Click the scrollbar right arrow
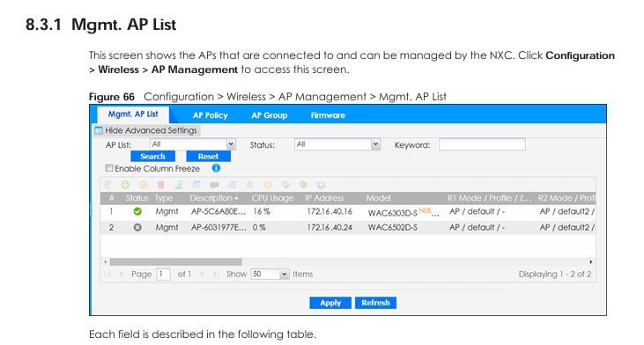The width and height of the screenshot is (644, 345). click(x=590, y=261)
